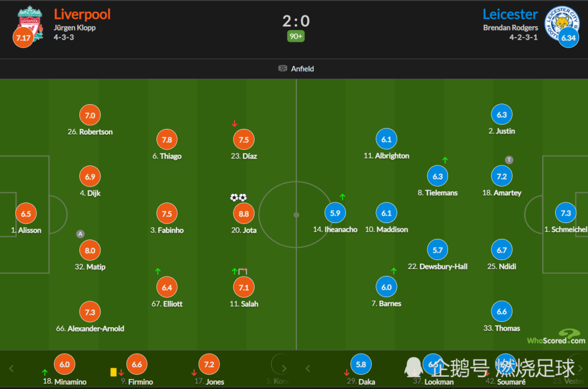
Task: Open Schmeichel's 7.3 rating bubble
Action: coord(566,213)
